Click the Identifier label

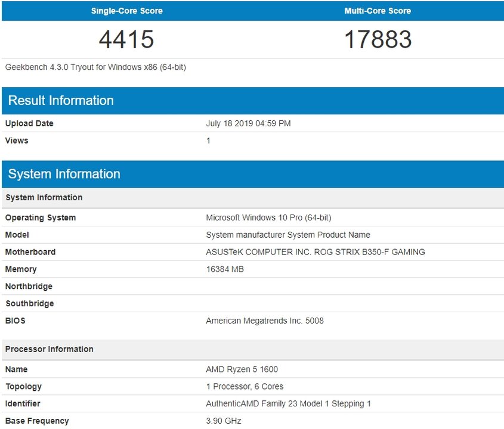tap(23, 404)
